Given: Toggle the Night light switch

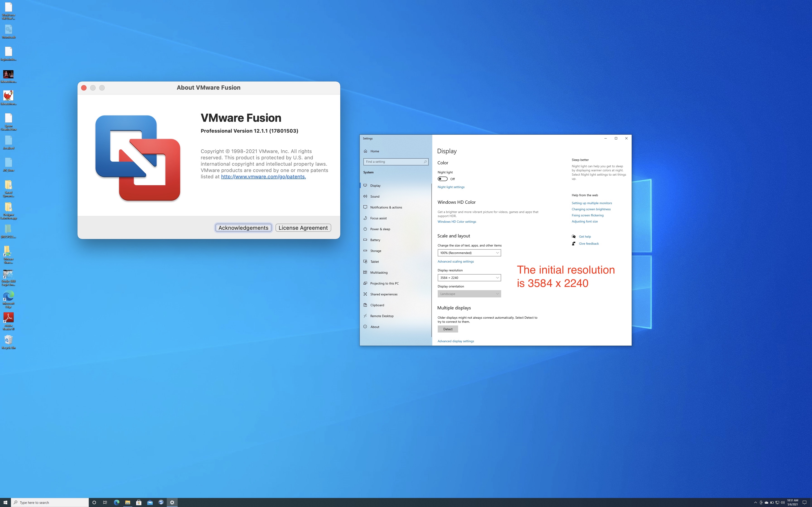Looking at the screenshot, I should pos(442,179).
